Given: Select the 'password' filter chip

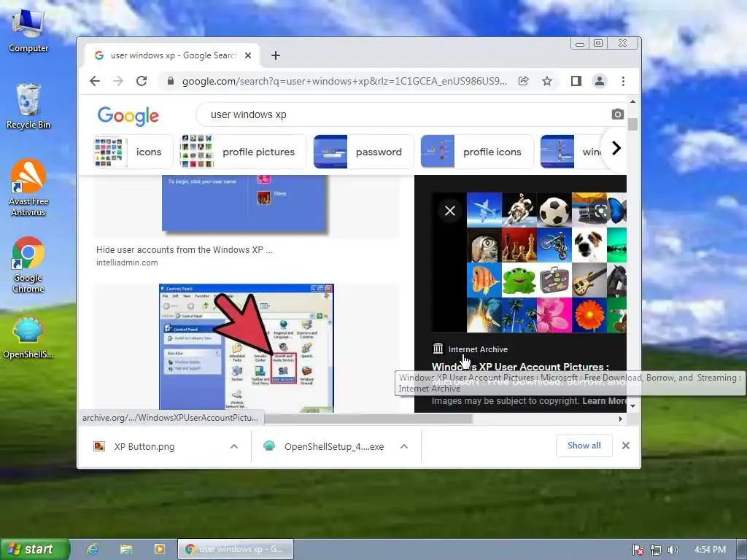Looking at the screenshot, I should coord(363,152).
